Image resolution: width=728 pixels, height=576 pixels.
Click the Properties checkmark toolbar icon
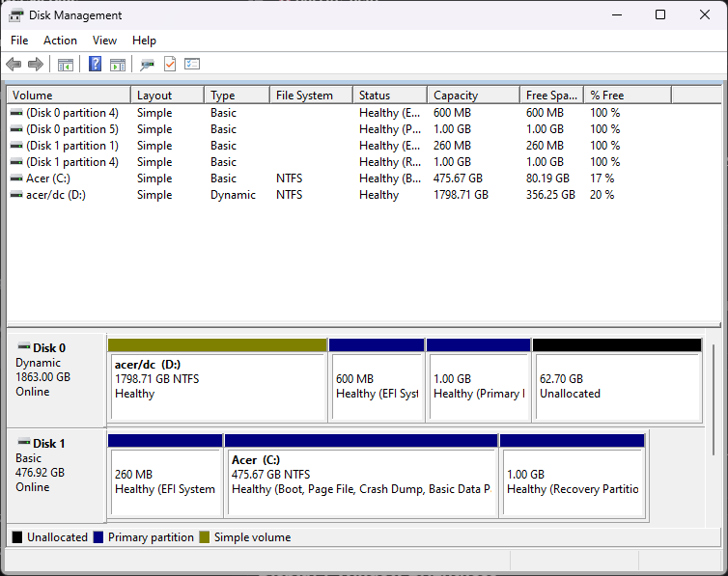170,64
